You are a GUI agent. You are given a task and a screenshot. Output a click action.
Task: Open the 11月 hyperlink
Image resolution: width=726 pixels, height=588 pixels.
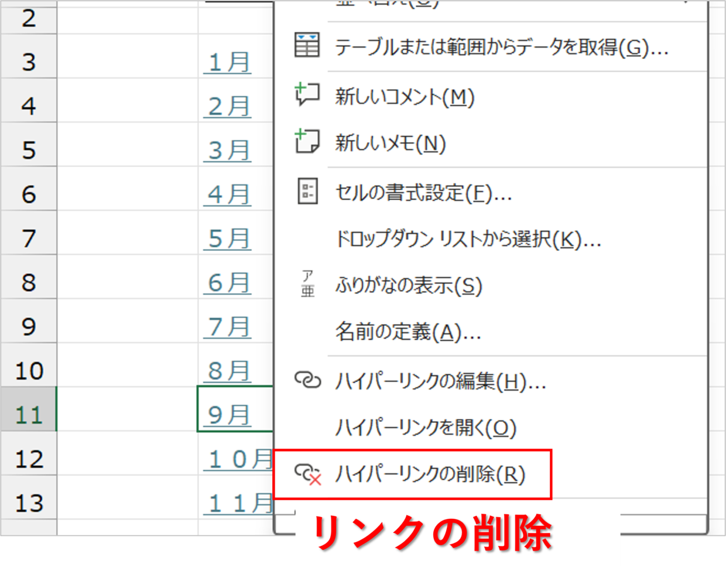click(239, 503)
